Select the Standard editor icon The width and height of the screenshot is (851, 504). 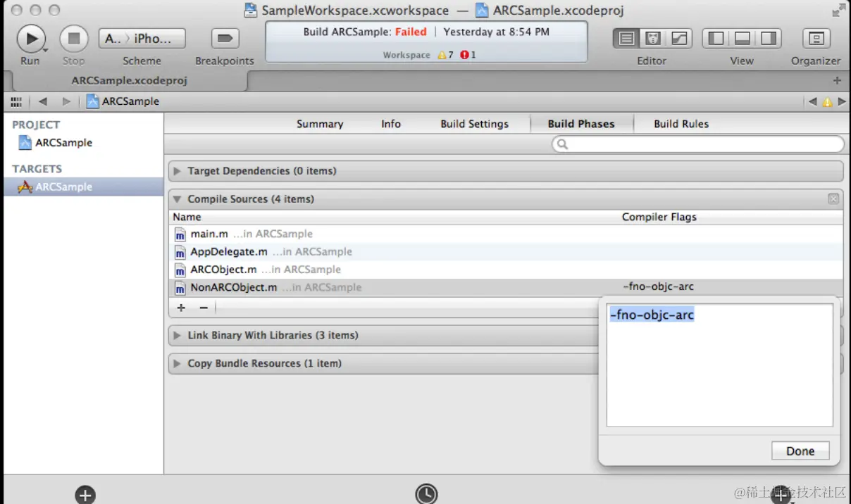pos(626,39)
